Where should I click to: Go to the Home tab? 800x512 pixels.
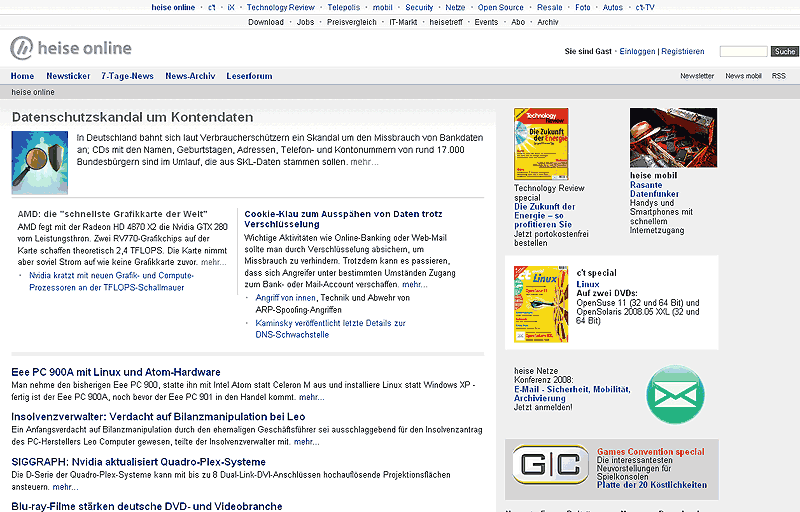click(22, 76)
